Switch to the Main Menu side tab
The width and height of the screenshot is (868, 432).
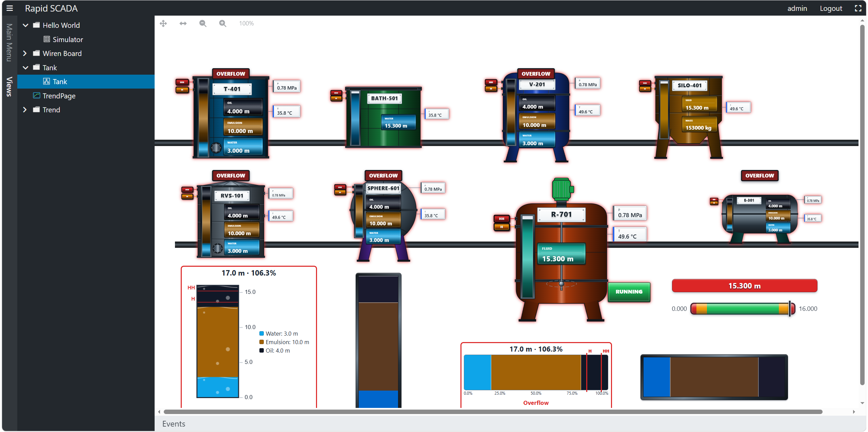pos(9,43)
